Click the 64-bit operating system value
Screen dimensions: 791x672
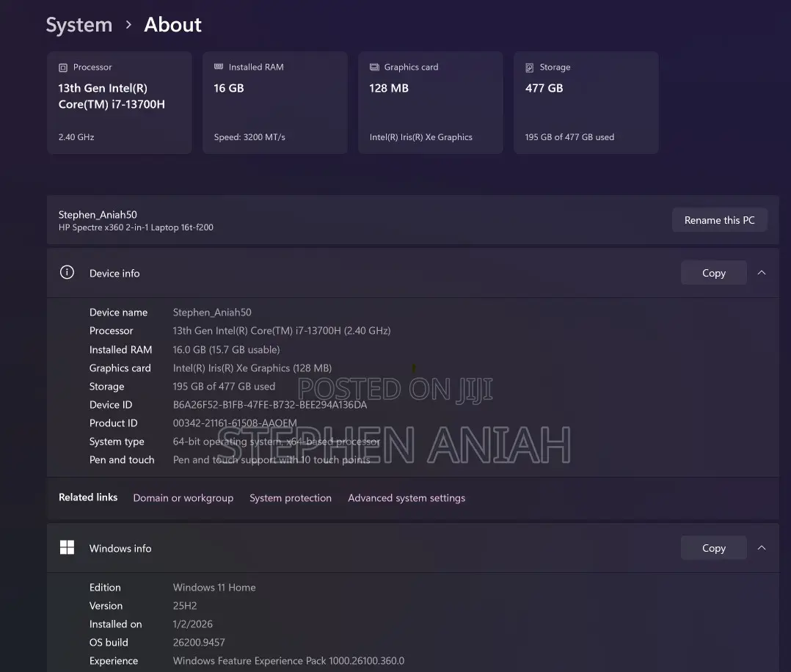277,442
